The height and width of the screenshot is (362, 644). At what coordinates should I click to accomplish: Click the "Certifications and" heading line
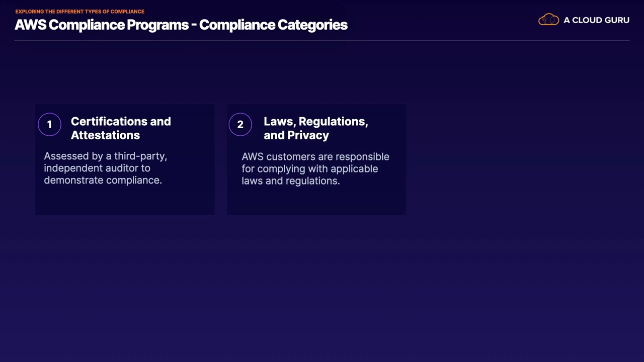click(121, 122)
